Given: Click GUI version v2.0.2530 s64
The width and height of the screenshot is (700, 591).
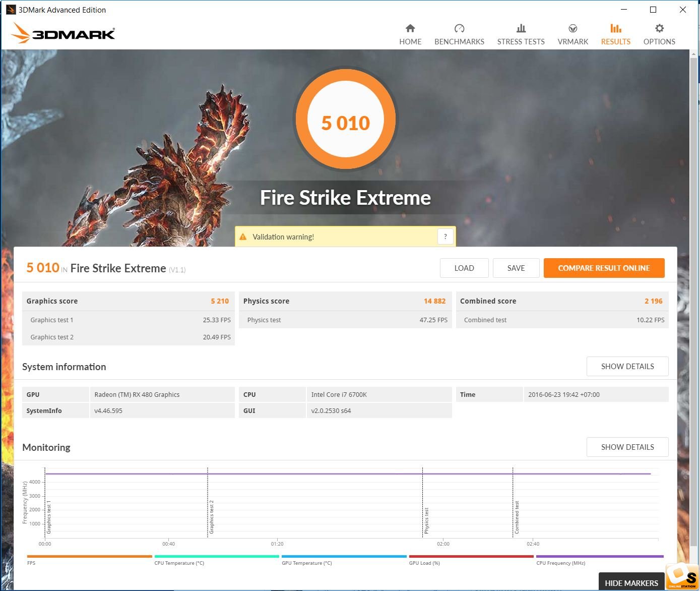Looking at the screenshot, I should coord(331,410).
